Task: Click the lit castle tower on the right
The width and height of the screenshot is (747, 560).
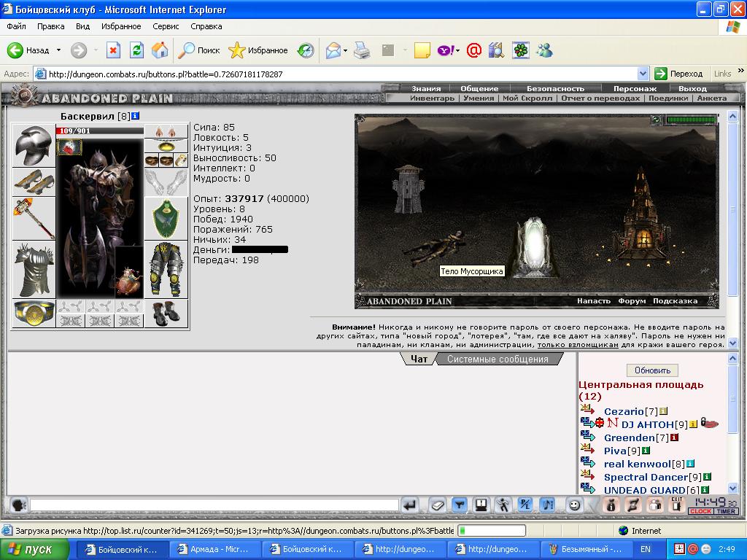Action: pos(640,217)
